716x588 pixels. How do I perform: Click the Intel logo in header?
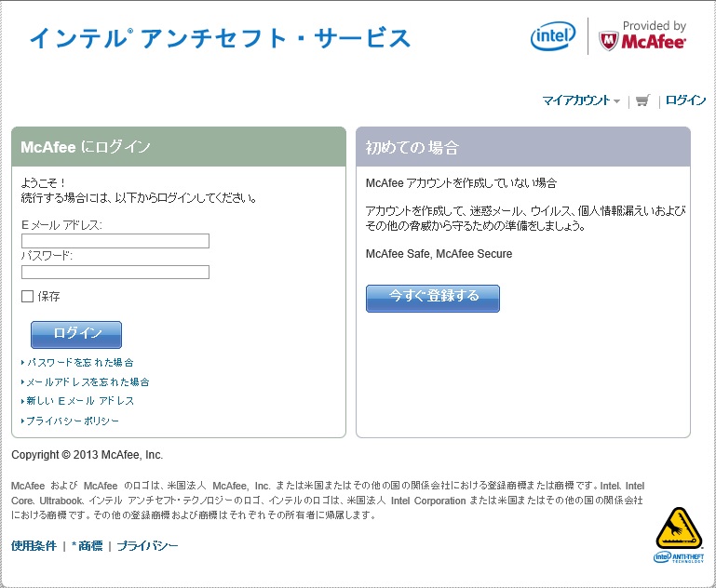coord(553,36)
